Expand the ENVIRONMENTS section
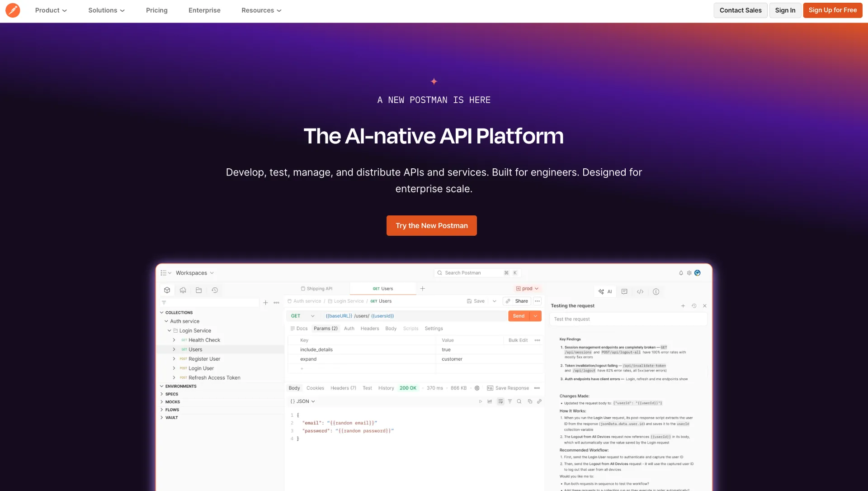 click(x=161, y=386)
